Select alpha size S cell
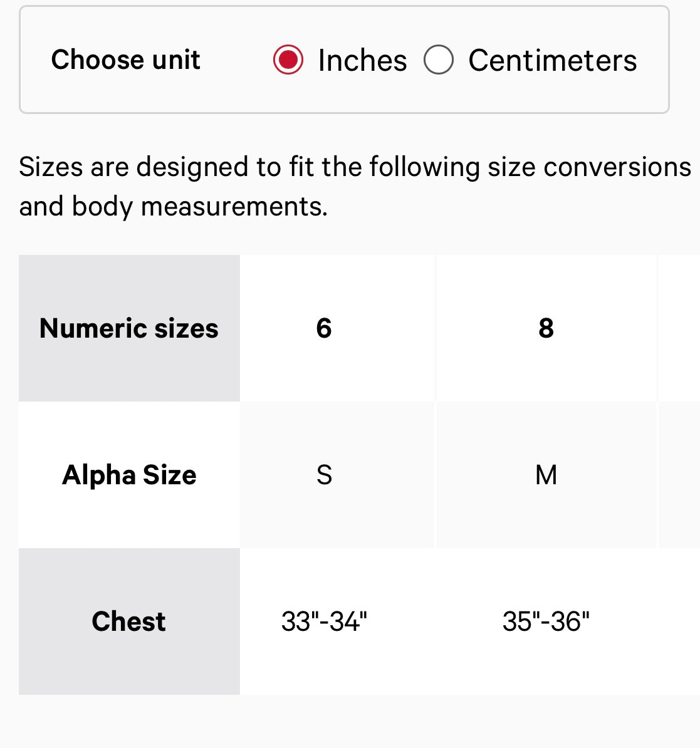 click(324, 475)
